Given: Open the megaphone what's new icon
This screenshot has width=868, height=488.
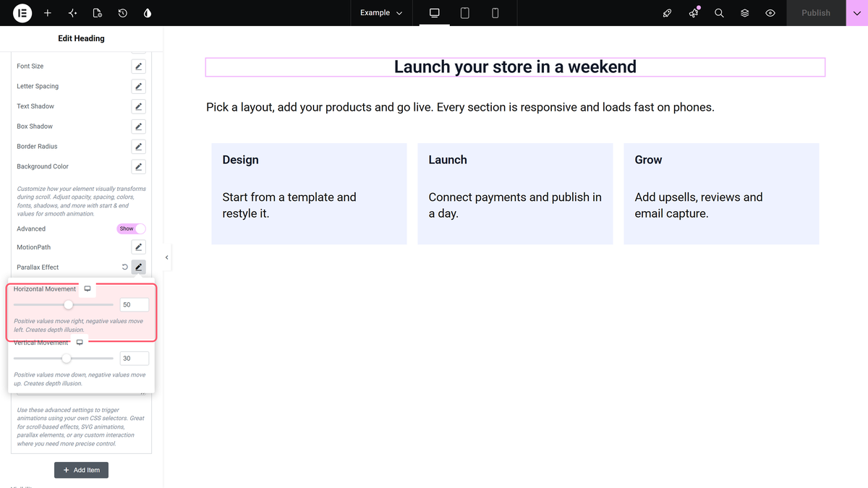Looking at the screenshot, I should [x=694, y=13].
